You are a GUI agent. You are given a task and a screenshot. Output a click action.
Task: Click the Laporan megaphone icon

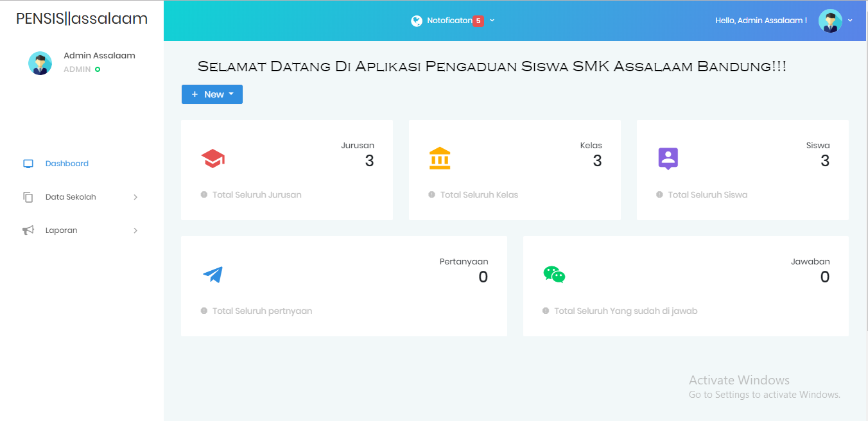[x=28, y=230]
